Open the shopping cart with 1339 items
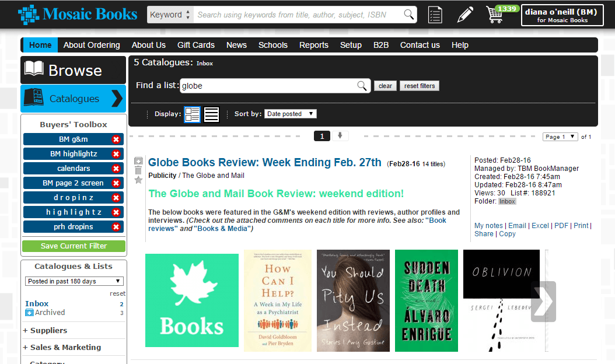The width and height of the screenshot is (615, 364). [495, 15]
